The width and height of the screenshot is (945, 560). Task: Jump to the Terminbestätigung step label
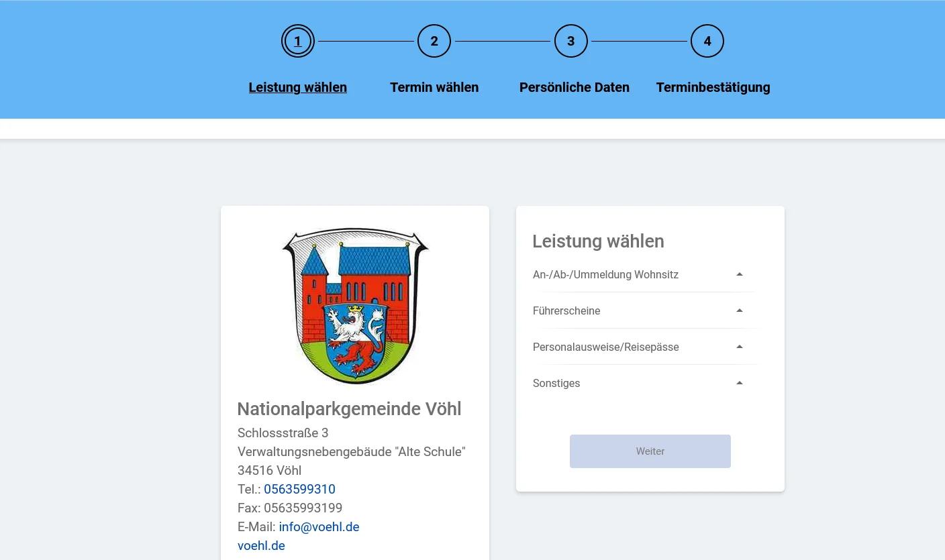click(713, 87)
